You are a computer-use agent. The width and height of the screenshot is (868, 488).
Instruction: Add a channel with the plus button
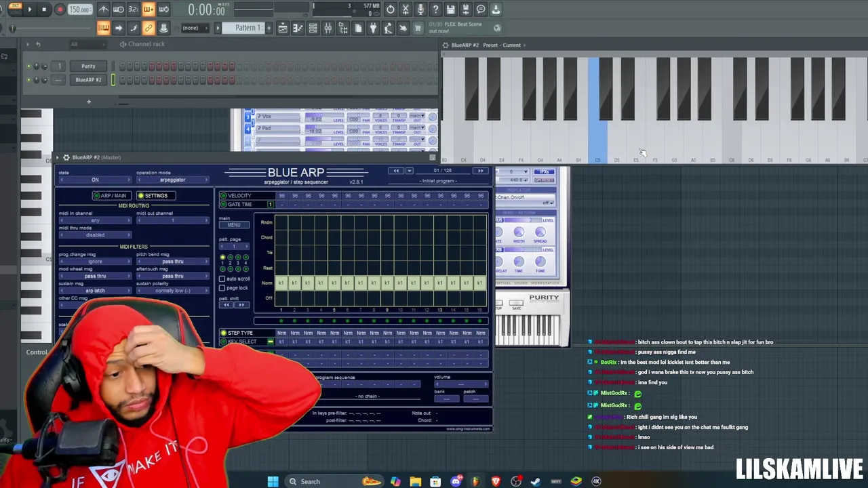point(88,102)
